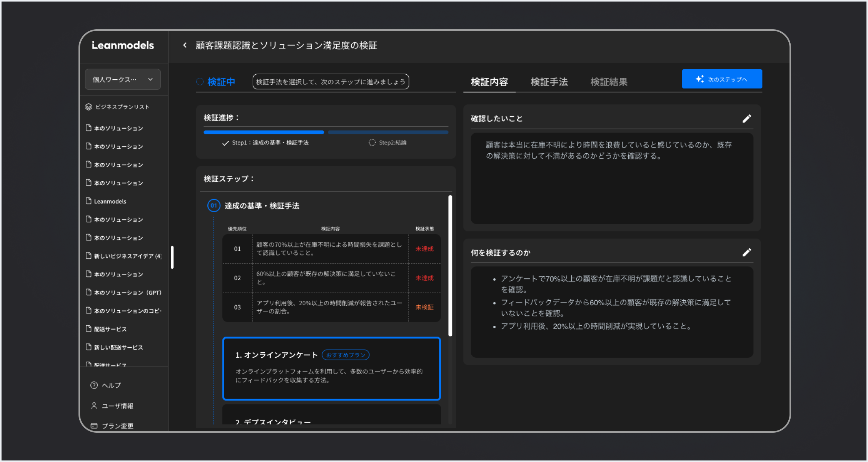Expand the 個人ワークス workspace dropdown

point(123,79)
